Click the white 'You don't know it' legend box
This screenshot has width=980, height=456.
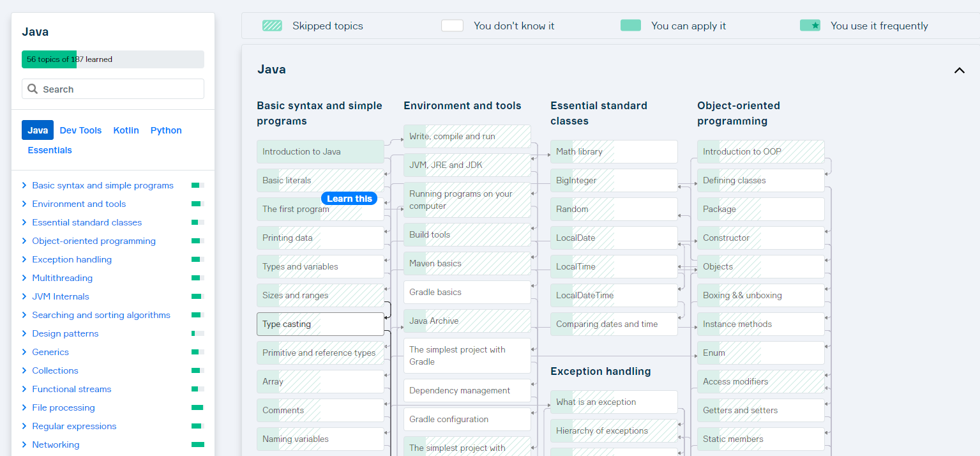coord(452,26)
